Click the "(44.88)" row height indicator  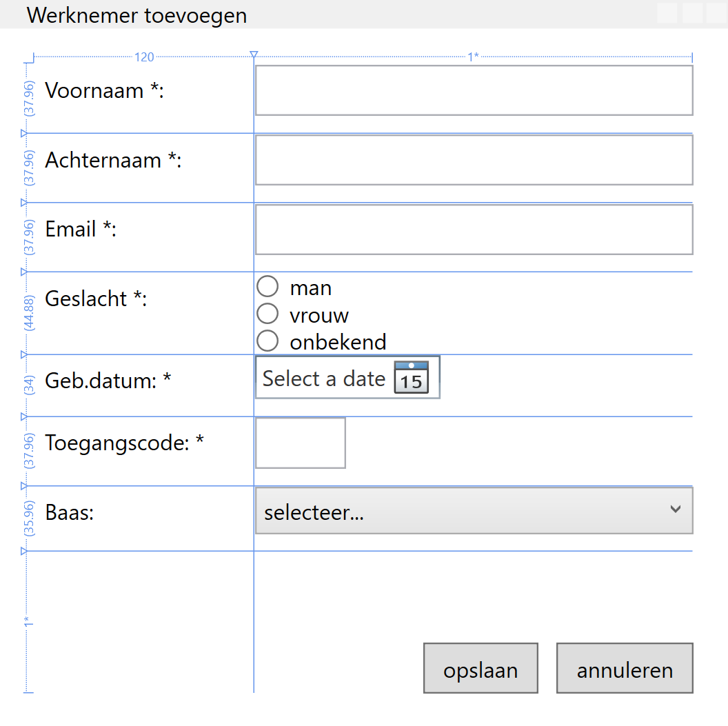click(28, 314)
